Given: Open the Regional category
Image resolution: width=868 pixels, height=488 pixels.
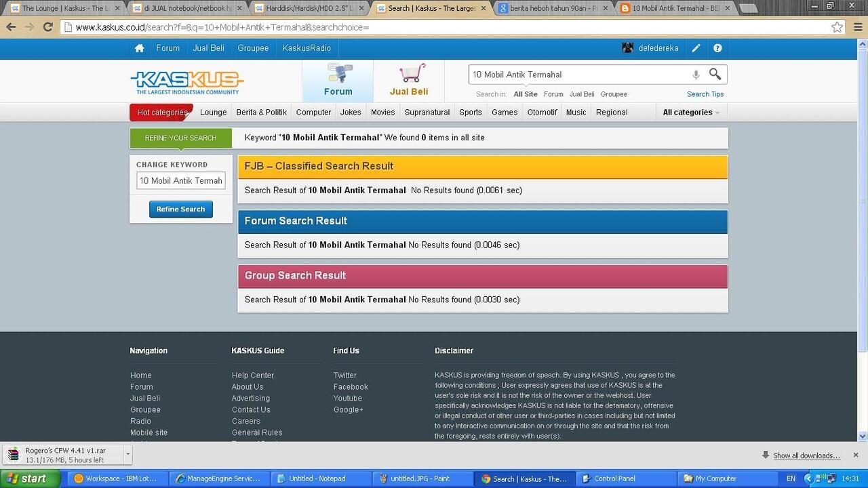Looking at the screenshot, I should coord(612,113).
